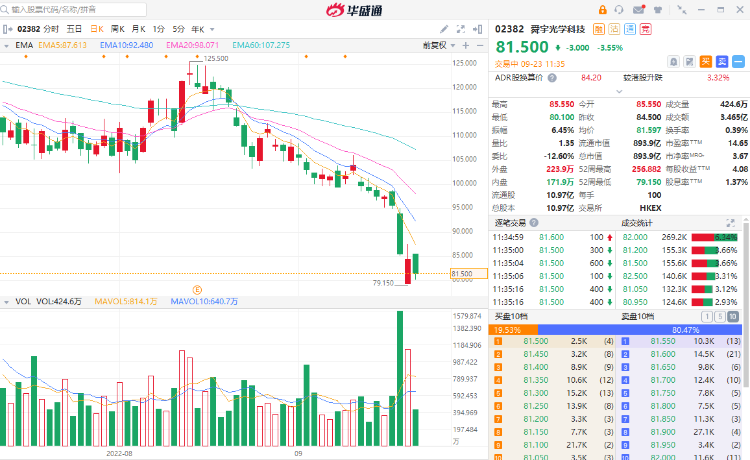Expand the VOL indicator dropdown arrow
Viewport: 750px width, 460px height.
click(x=7, y=302)
